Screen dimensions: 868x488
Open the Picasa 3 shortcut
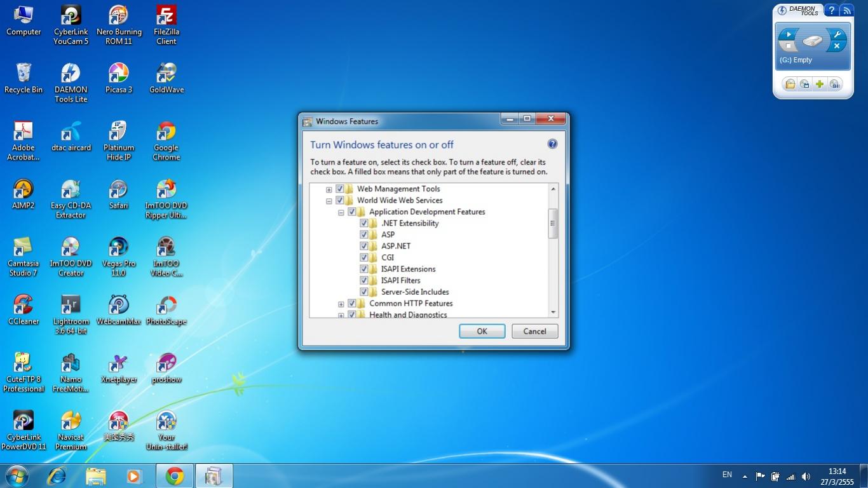click(119, 78)
